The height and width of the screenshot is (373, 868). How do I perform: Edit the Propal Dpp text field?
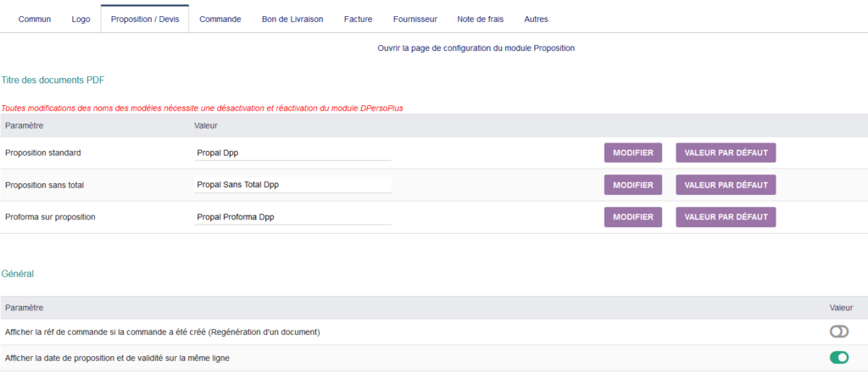click(x=292, y=153)
